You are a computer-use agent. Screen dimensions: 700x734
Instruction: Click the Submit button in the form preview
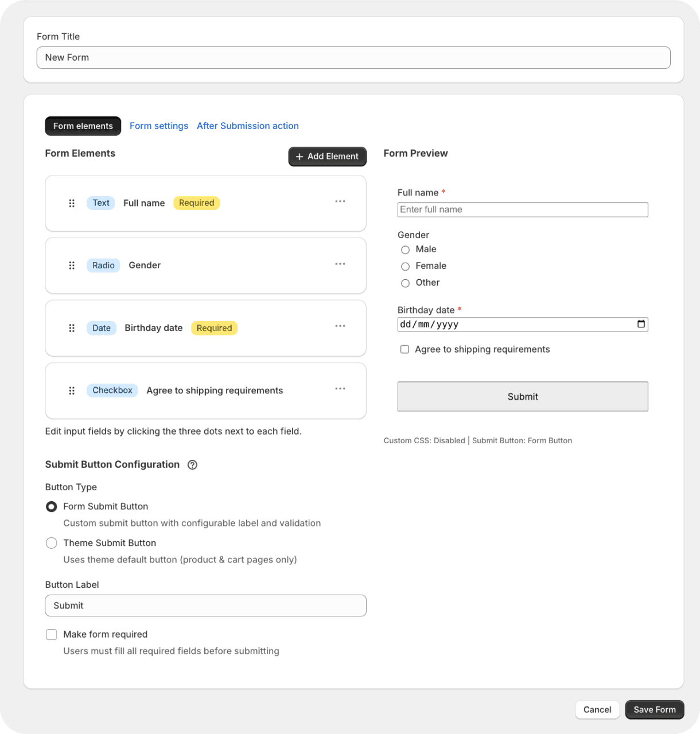[x=522, y=396]
